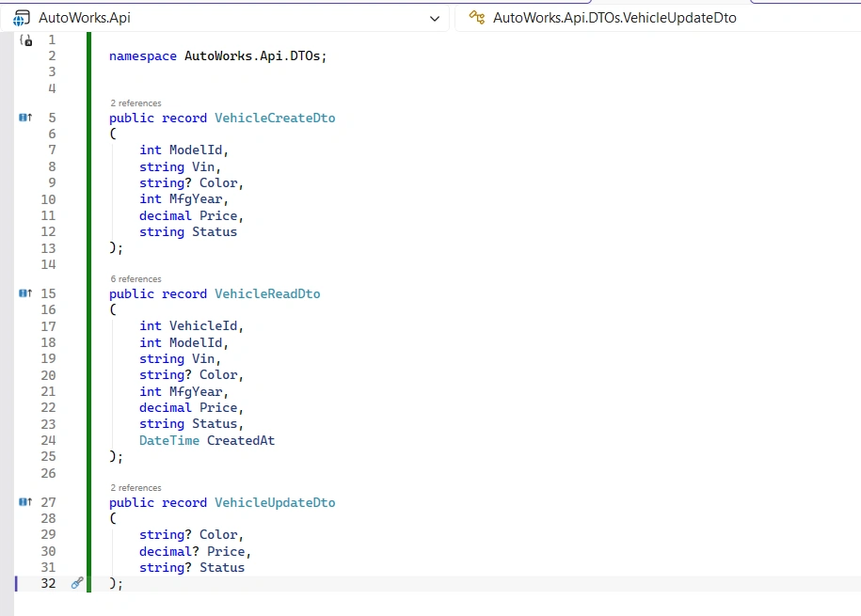Click line number 32 in the gutter

[x=48, y=583]
